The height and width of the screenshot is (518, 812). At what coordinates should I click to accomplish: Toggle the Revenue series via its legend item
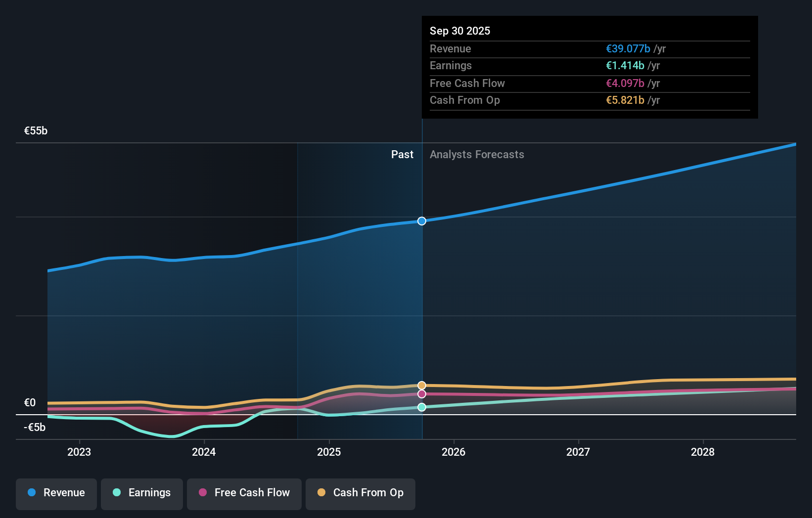(x=56, y=493)
